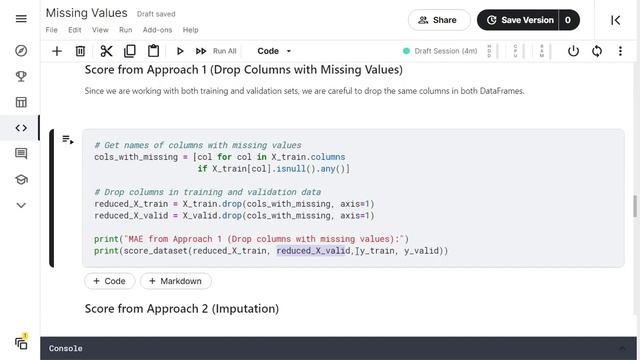
Task: Open the Code cell type dropdown
Action: [x=274, y=51]
